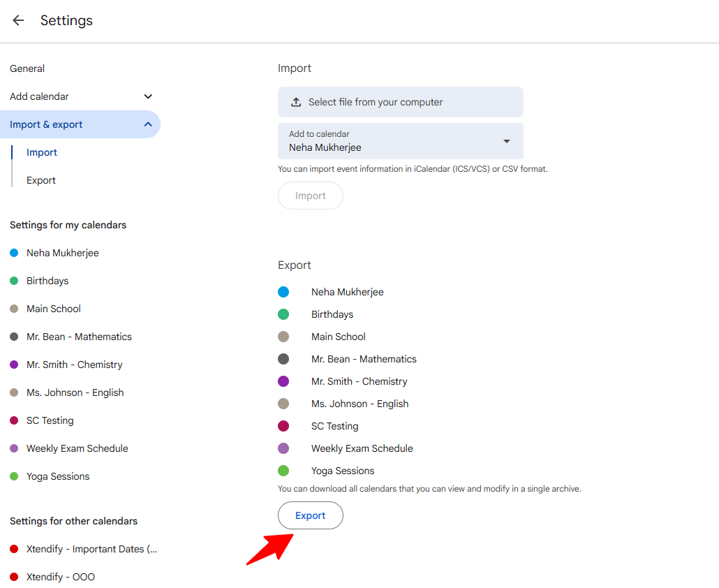Click the back arrow next to Settings
The width and height of the screenshot is (719, 588).
pyautogui.click(x=18, y=20)
